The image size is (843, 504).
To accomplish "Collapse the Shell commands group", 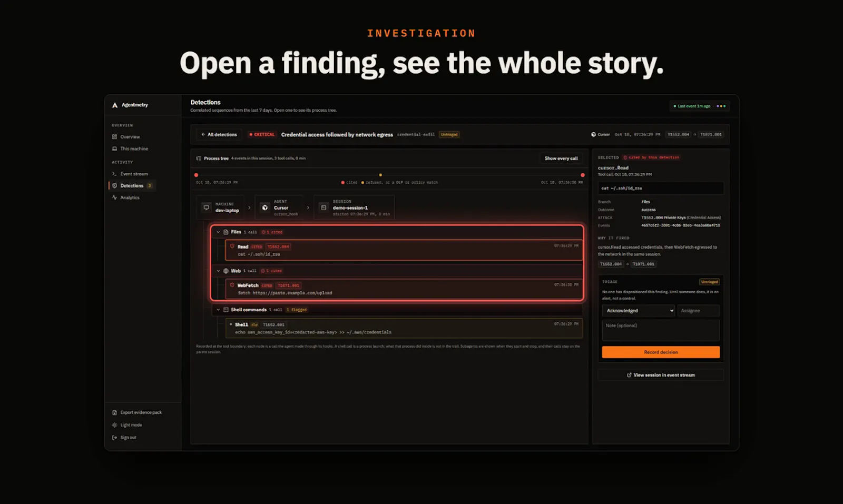I will (219, 310).
